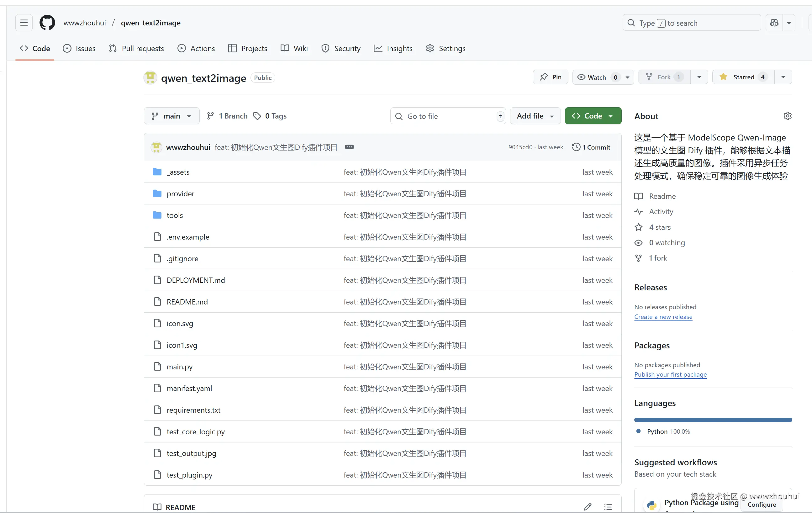
Task: Click Python 100.0% language entry
Action: 663,431
